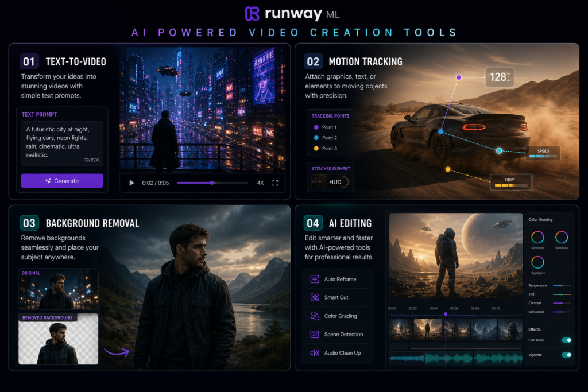The height and width of the screenshot is (392, 588).
Task: Select the yellow Point 3 tracking dot in list
Action: pos(316,149)
